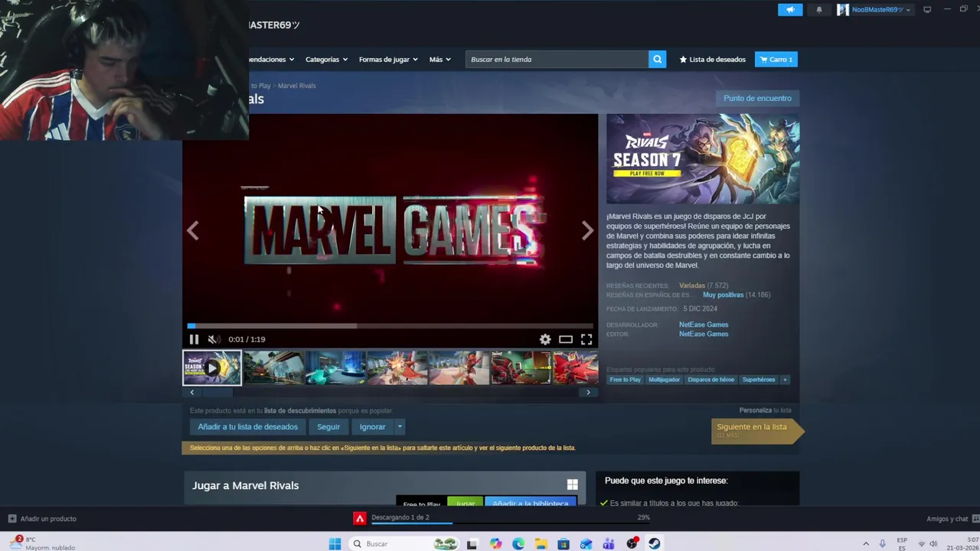The height and width of the screenshot is (551, 980).
Task: Open the notifications bell
Action: (818, 10)
